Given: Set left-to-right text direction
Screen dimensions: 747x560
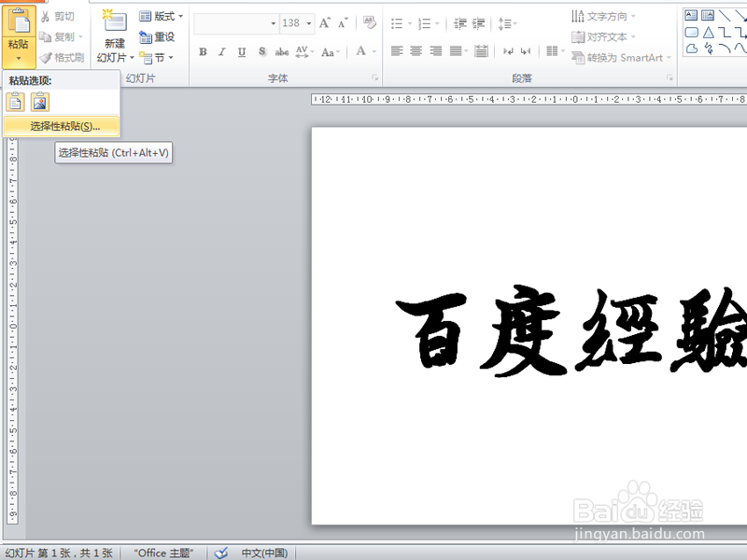Looking at the screenshot, I should coord(508,51).
